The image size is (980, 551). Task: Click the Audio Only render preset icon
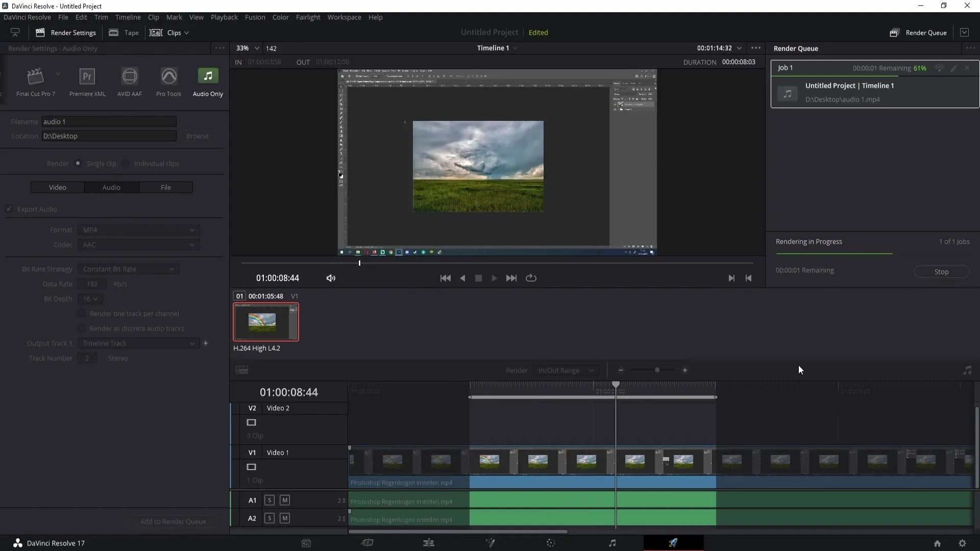coord(208,76)
